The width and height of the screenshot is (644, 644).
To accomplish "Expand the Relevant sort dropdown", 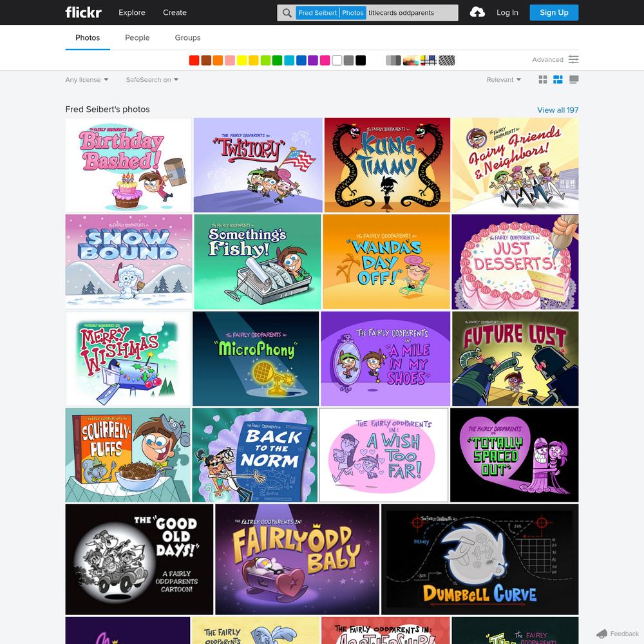I will [x=504, y=80].
